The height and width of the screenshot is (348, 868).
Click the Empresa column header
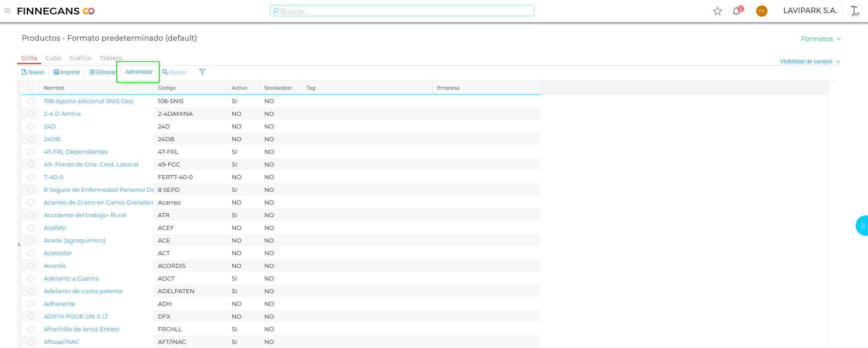pos(486,88)
